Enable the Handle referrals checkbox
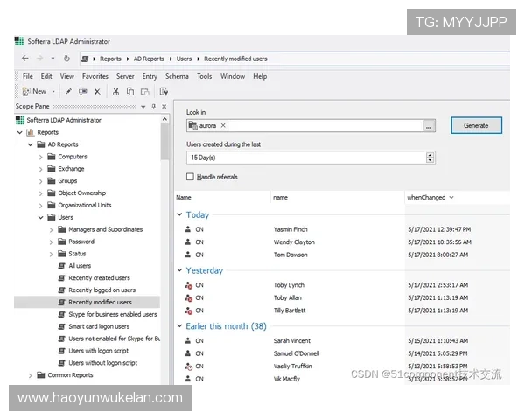Screen dimensions: 525x420 click(191, 177)
